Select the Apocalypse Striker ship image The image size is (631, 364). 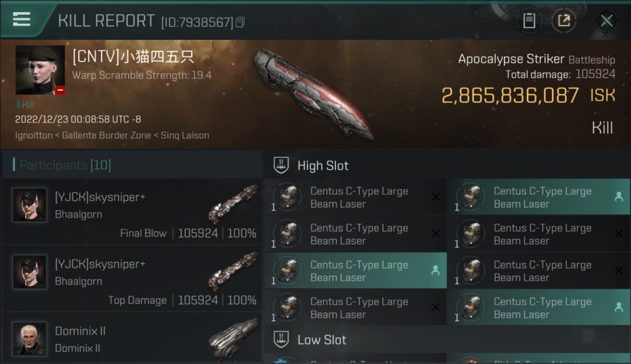[313, 93]
